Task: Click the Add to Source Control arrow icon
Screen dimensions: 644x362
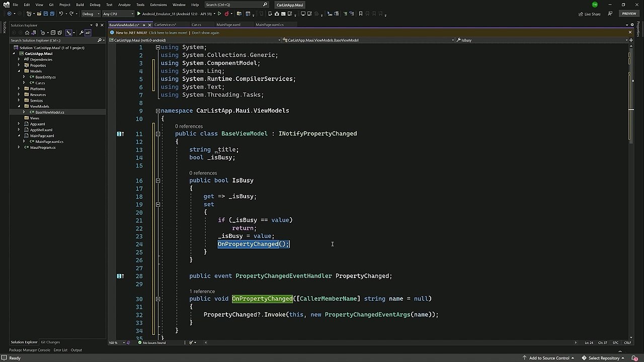Action: click(525, 358)
